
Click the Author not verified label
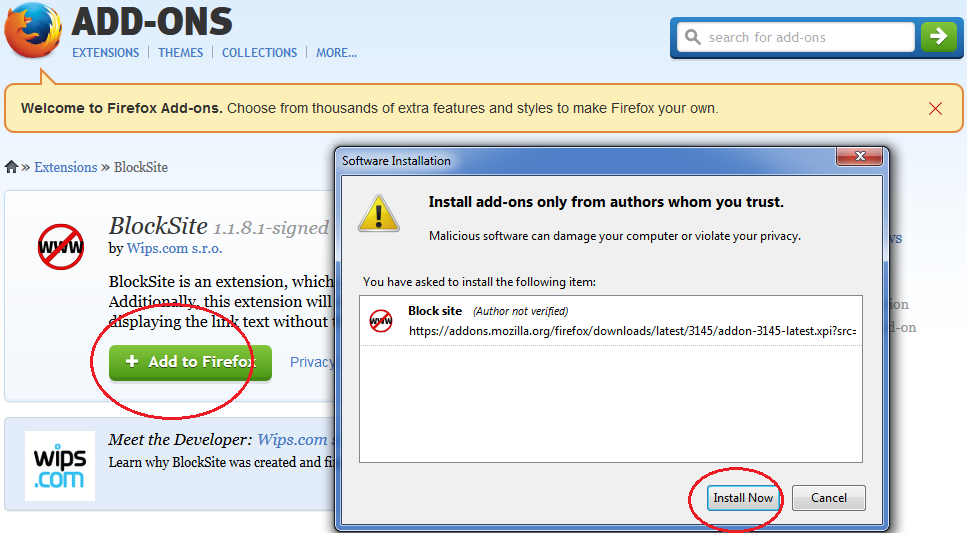[521, 311]
